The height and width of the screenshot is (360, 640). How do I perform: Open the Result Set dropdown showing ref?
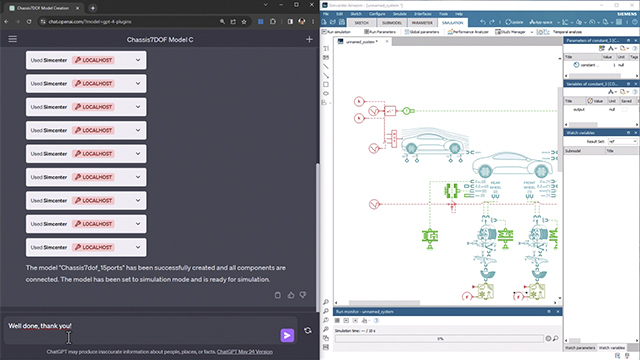[x=622, y=141]
